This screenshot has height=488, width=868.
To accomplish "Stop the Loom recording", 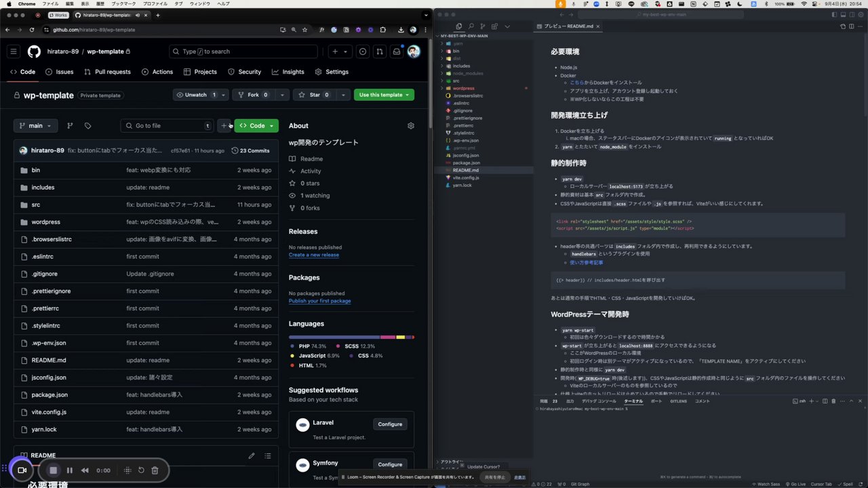I will point(54,470).
